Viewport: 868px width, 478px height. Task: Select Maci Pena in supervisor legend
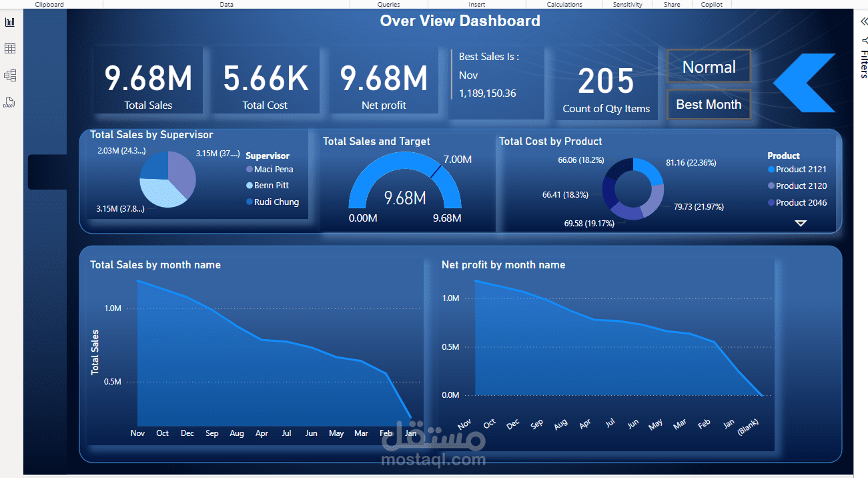pos(270,169)
